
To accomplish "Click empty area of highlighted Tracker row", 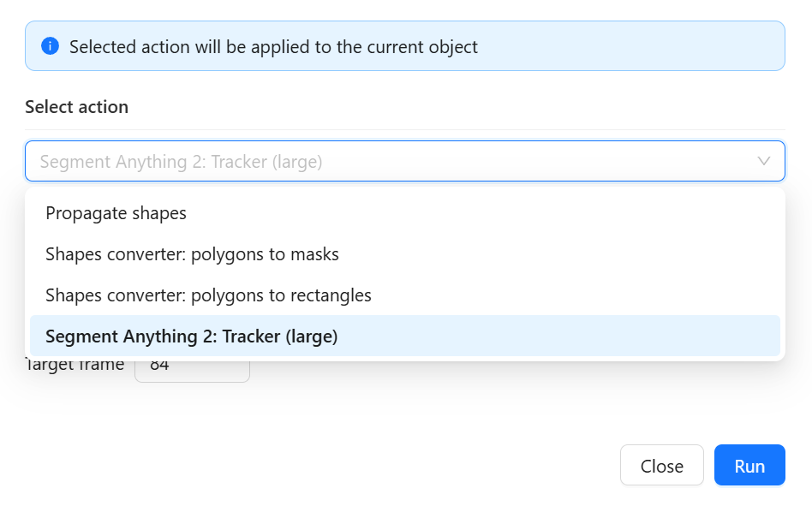I will (558, 336).
